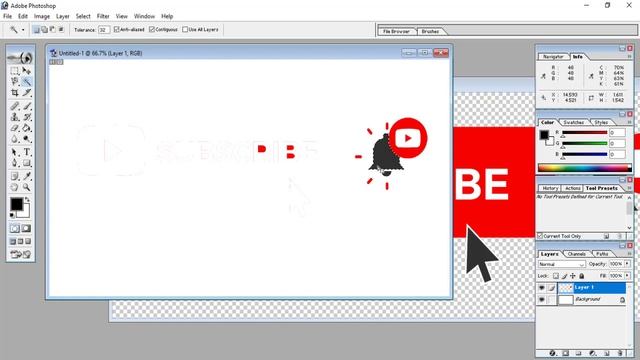The width and height of the screenshot is (640, 360).
Task: Click the foreground color swatch in toolbox
Action: point(17,204)
